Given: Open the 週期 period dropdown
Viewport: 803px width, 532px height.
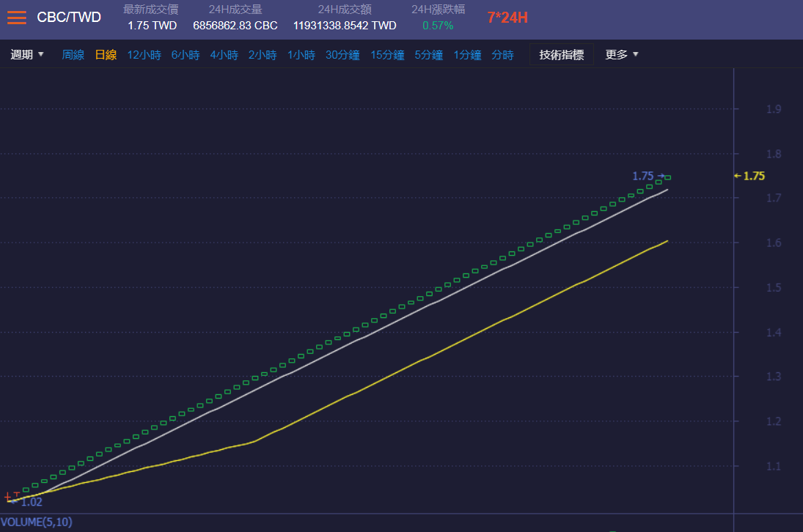Looking at the screenshot, I should click(x=27, y=55).
